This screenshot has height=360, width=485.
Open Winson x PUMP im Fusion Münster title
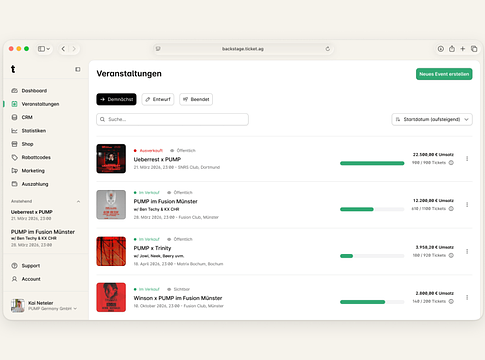coord(178,298)
